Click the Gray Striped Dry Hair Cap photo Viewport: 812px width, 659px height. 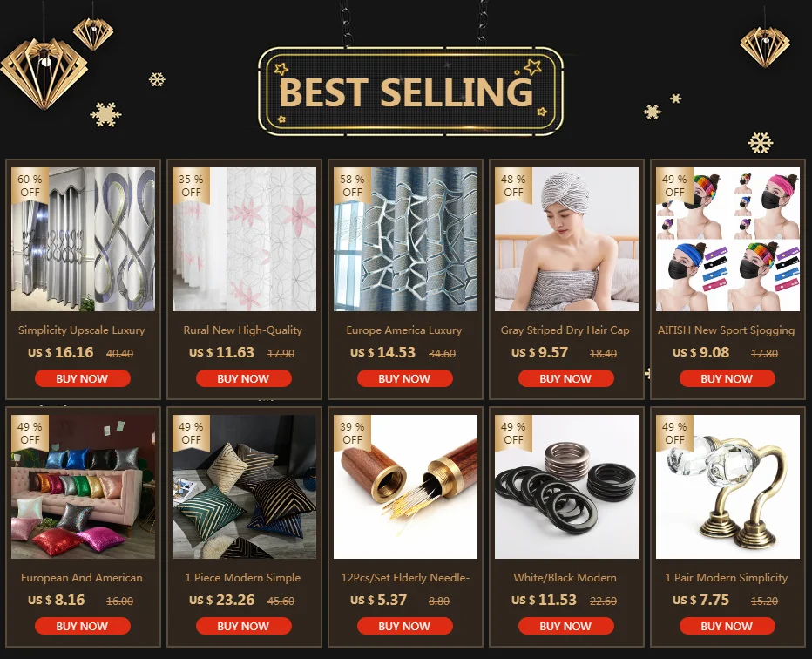pos(566,239)
